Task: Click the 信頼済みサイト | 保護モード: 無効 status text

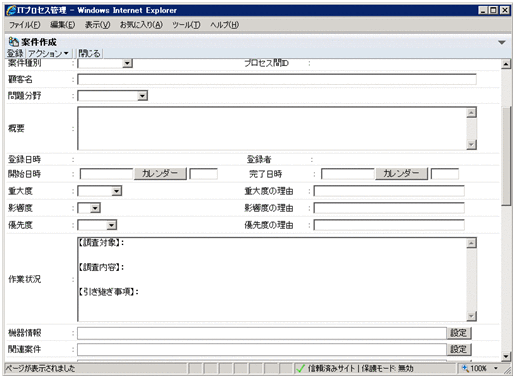Action: coord(360,368)
